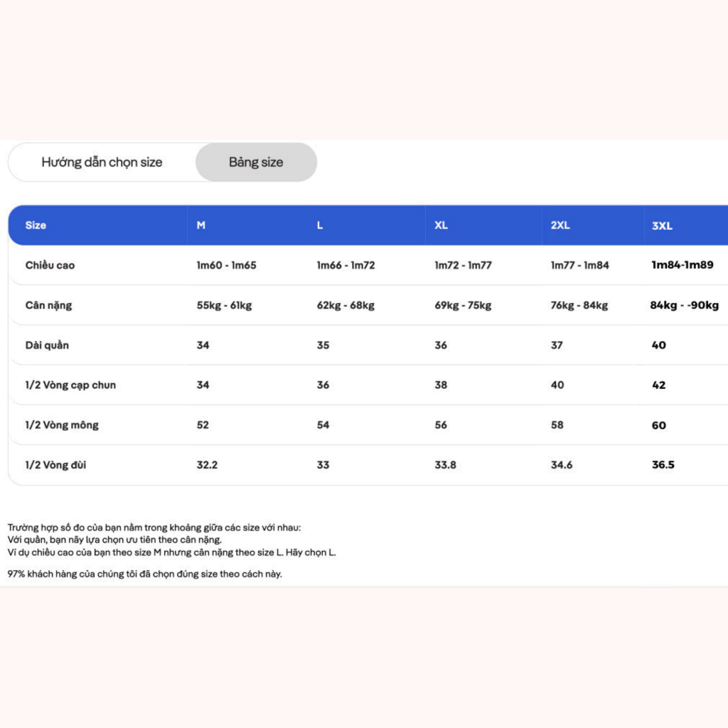Click the 36.5 thigh measurement cell

[663, 465]
